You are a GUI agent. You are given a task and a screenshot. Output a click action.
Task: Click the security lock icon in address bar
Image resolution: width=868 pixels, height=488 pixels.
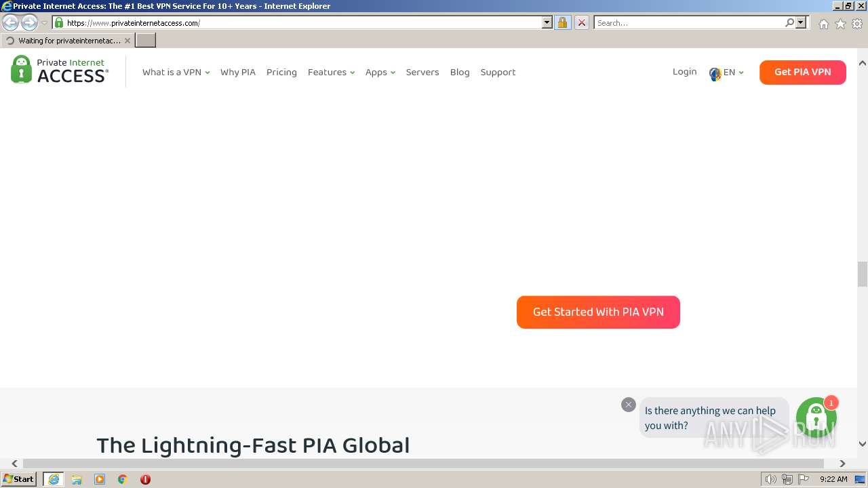(562, 22)
